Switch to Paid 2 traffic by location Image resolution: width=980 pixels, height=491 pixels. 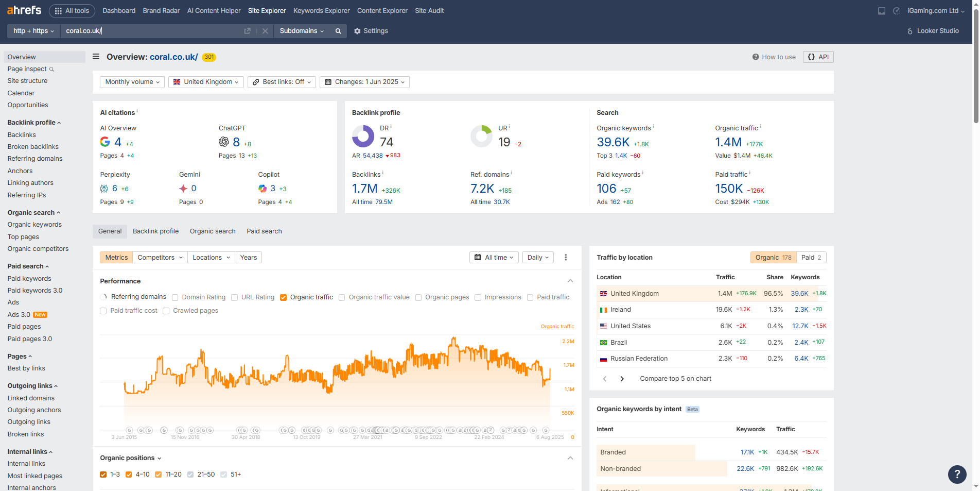[x=811, y=258]
